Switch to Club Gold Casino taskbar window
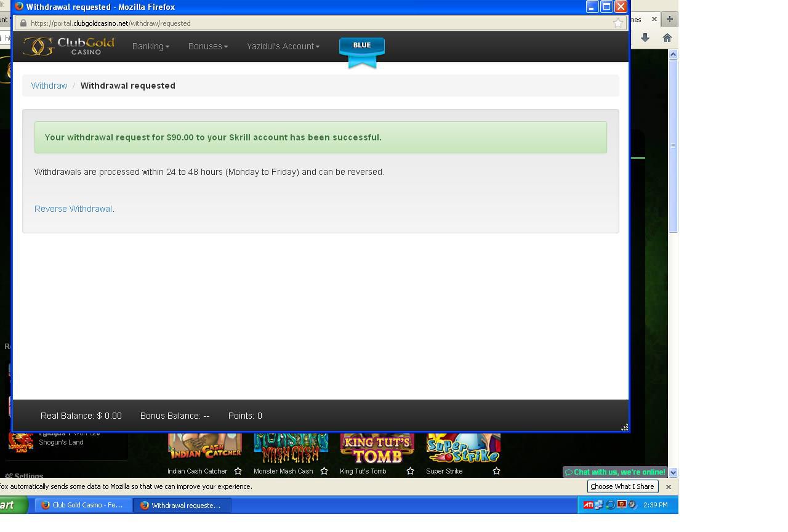Screen dimensions: 788x532 (x=82, y=505)
